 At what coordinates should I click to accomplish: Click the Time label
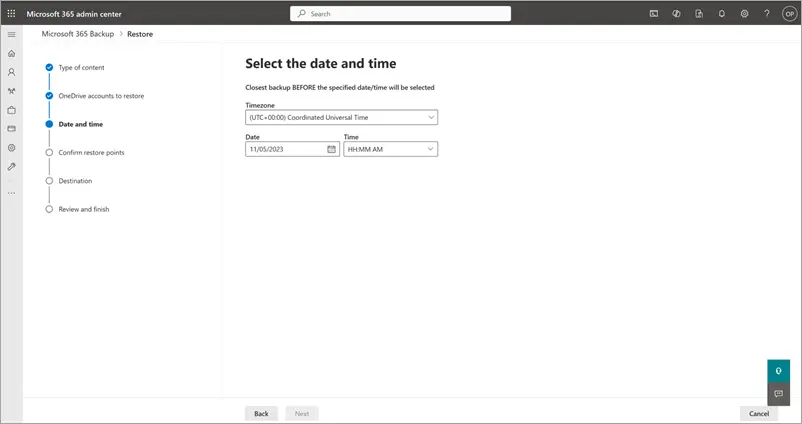click(x=351, y=137)
